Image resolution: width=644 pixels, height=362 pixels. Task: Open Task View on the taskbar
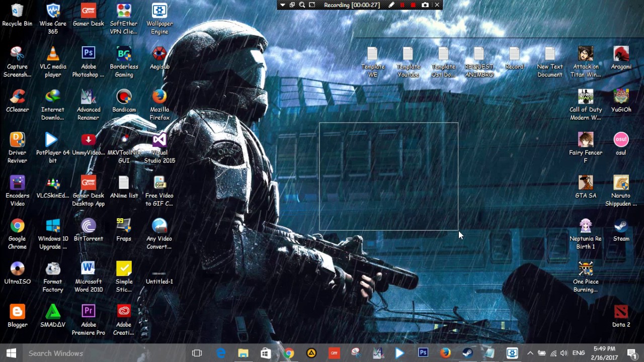pyautogui.click(x=197, y=353)
